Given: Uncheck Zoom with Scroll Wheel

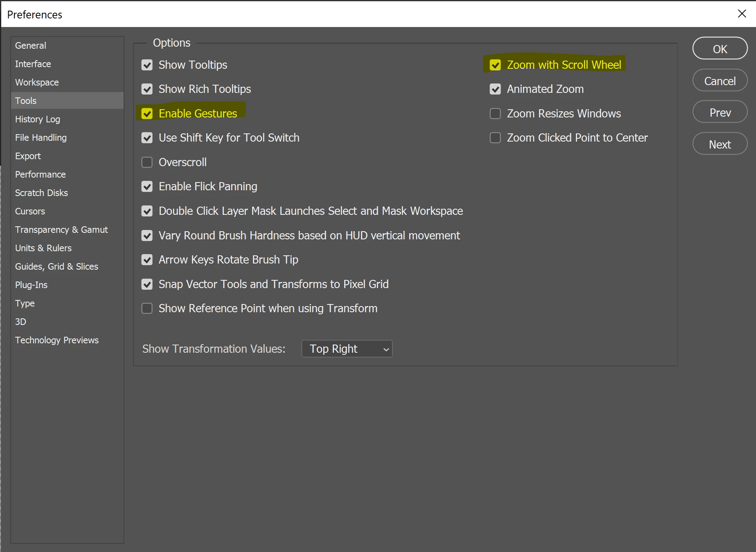Looking at the screenshot, I should [x=495, y=65].
